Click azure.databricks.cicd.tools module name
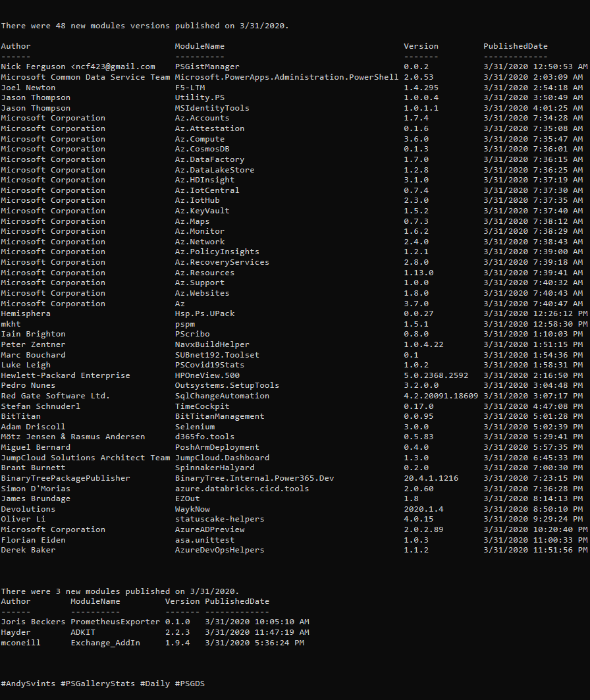Screen dimensions: 590x700 click(242, 489)
